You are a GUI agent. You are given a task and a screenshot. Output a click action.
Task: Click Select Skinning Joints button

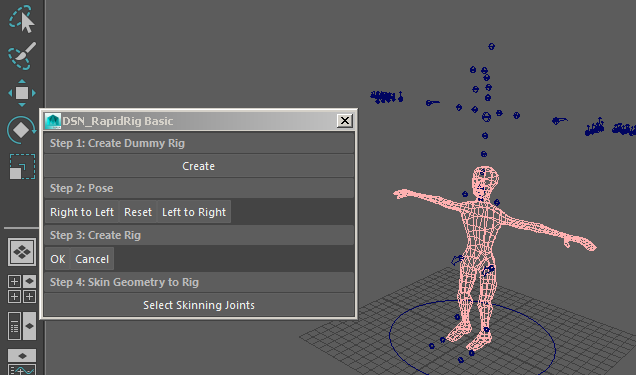click(x=199, y=305)
